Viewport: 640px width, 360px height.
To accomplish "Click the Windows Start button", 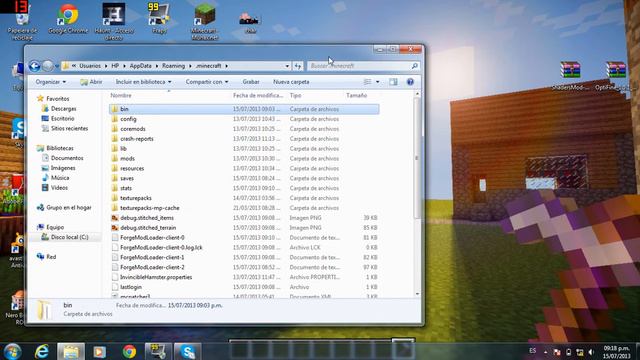I will click(x=12, y=351).
